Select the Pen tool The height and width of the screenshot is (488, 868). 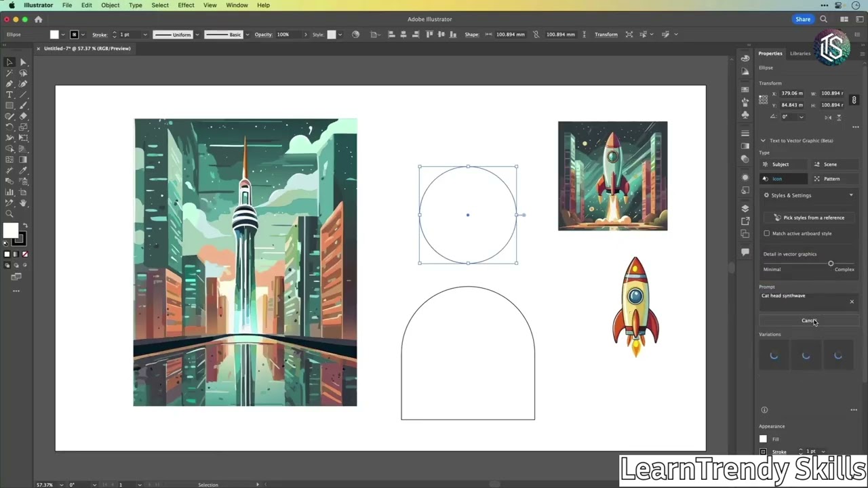[9, 84]
